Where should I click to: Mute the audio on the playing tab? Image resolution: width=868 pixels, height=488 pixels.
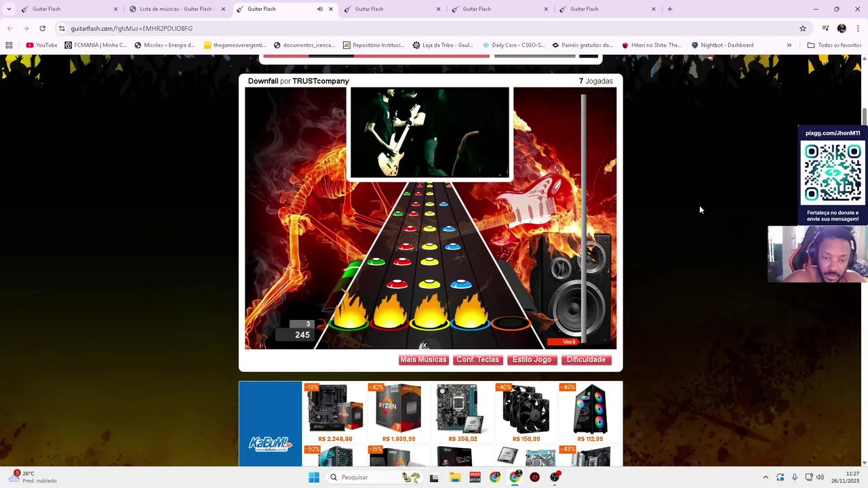319,9
